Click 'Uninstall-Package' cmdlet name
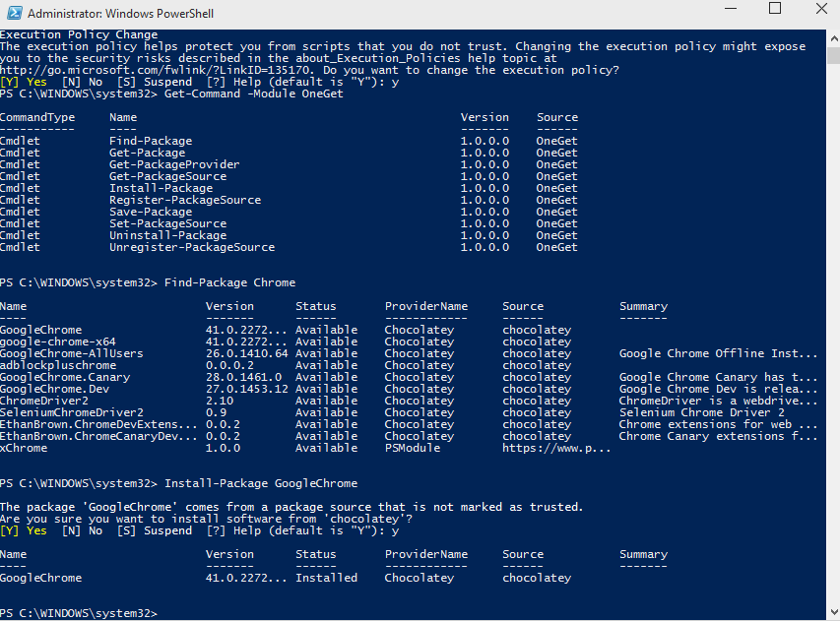 [167, 235]
